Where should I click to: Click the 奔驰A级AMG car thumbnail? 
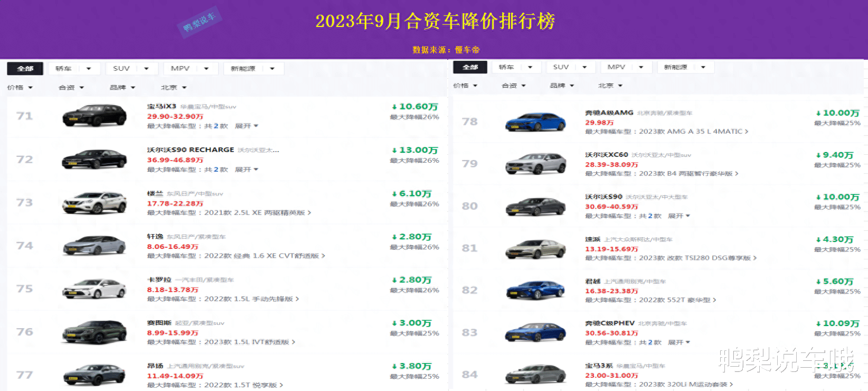pyautogui.click(x=536, y=122)
